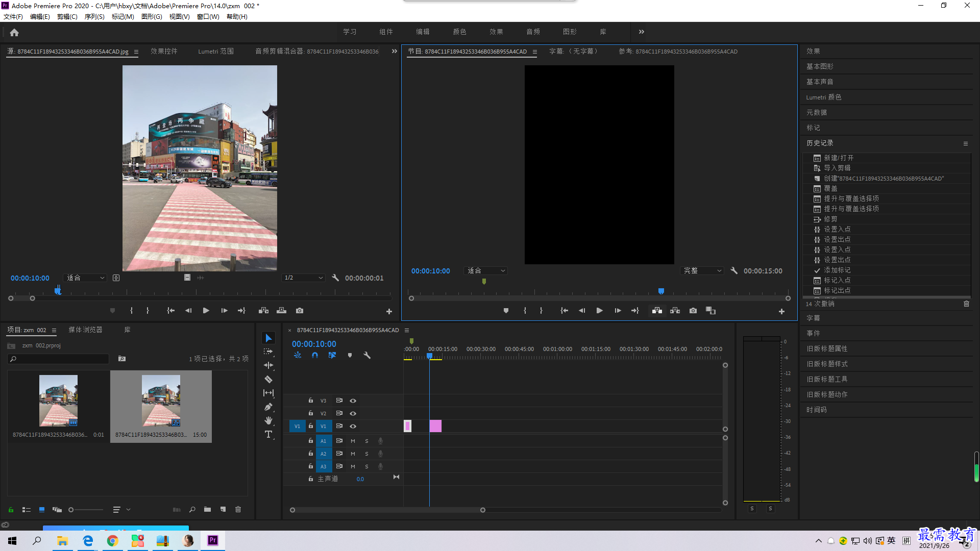Solo audio track A2
This screenshot has width=980, height=551.
coord(366,454)
